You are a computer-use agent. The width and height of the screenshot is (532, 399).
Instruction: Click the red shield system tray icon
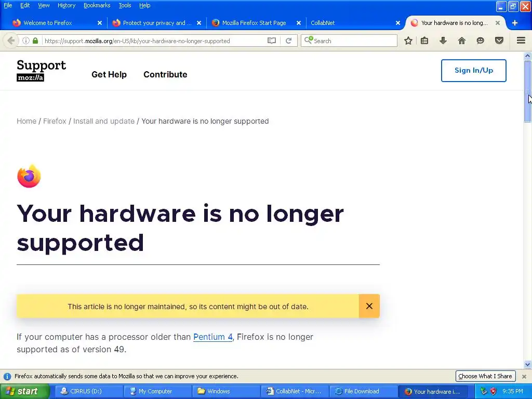coord(494,391)
